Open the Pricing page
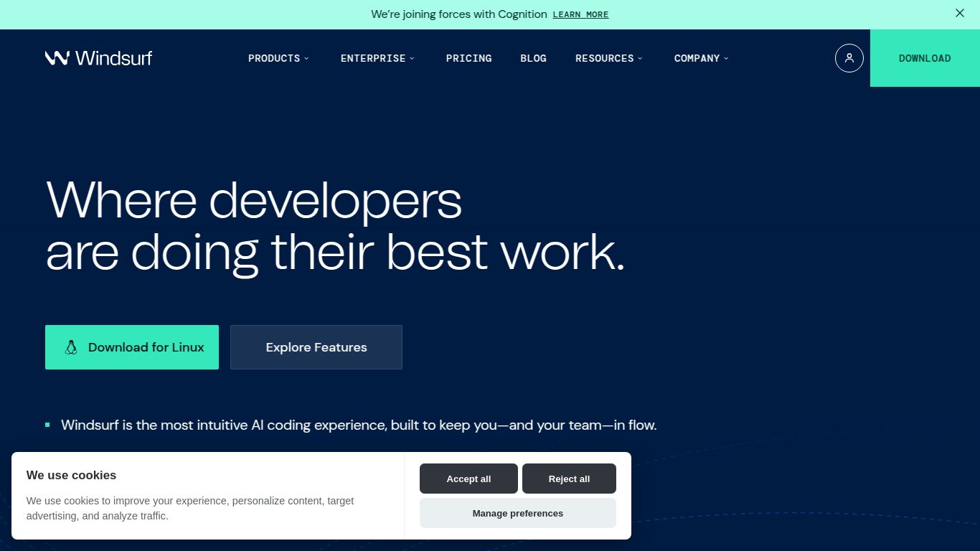Viewport: 980px width, 551px height. pos(468,58)
